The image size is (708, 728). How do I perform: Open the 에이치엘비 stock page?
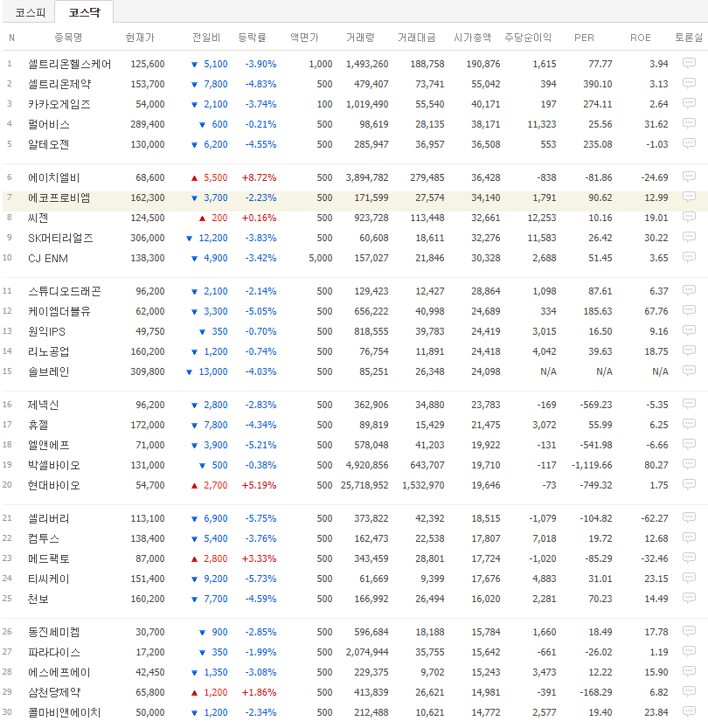pyautogui.click(x=54, y=177)
